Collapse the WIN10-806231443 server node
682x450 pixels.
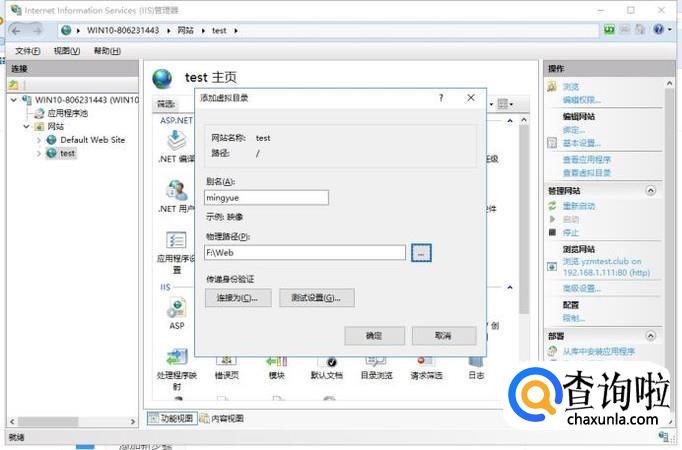tap(14, 100)
